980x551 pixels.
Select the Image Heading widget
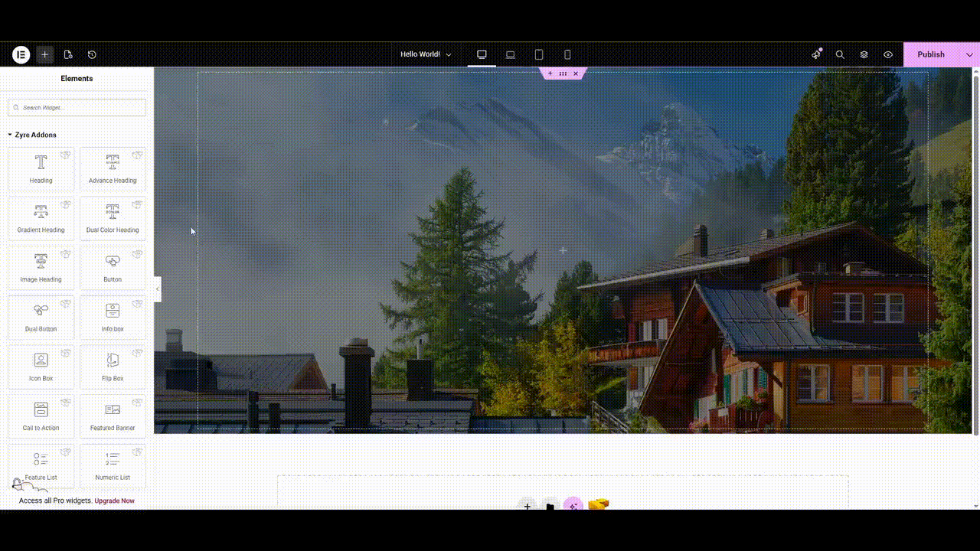point(41,268)
